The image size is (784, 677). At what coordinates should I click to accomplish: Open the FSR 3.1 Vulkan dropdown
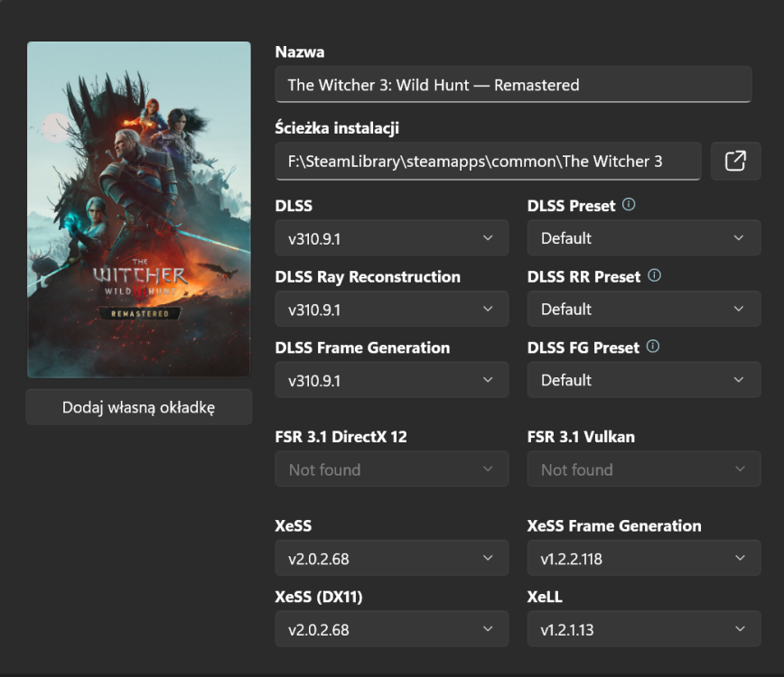[x=644, y=469]
